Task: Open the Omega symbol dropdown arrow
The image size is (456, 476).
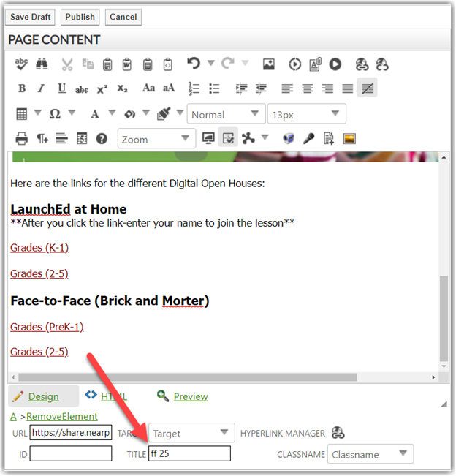Action: pos(72,113)
